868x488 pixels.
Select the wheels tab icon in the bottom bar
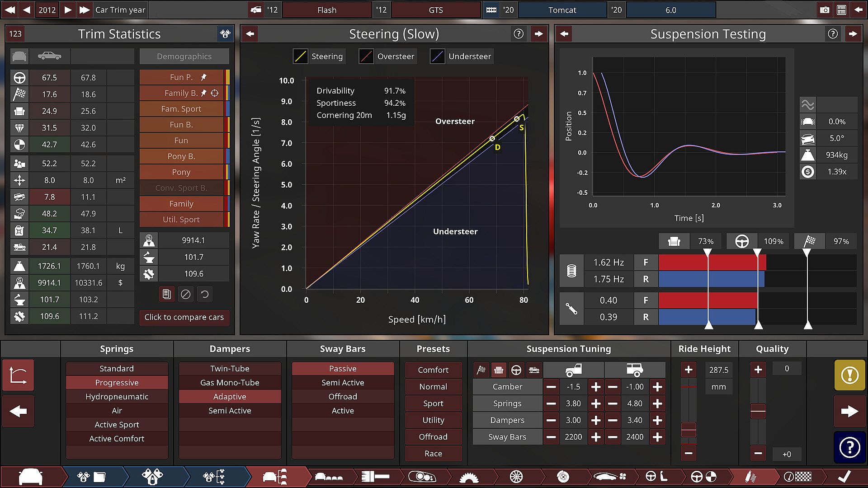click(516, 477)
